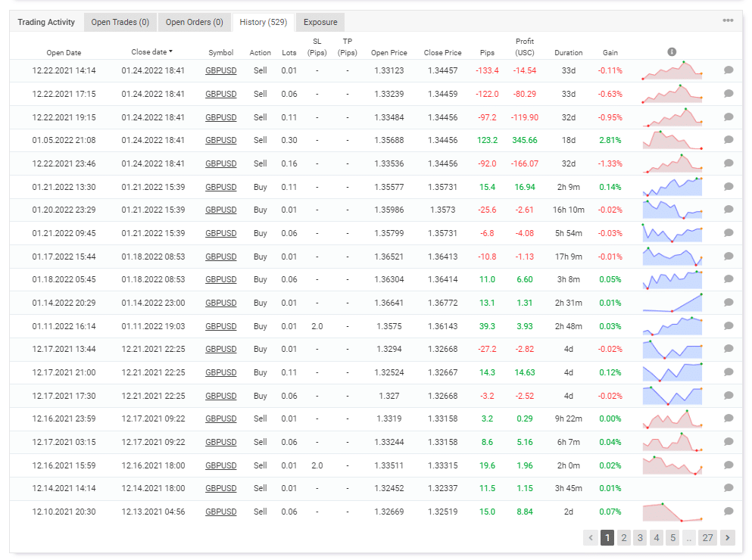752x560 pixels.
Task: Go to the next history page arrow
Action: coord(728,538)
